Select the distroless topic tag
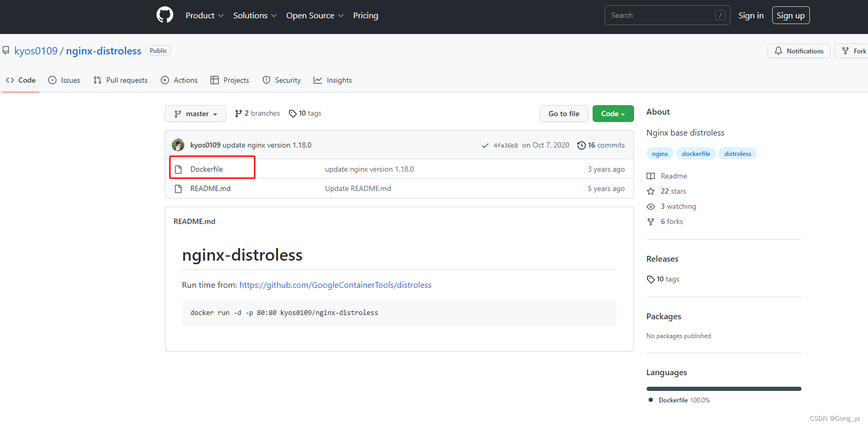Viewport: 868px width, 427px height. pos(738,153)
